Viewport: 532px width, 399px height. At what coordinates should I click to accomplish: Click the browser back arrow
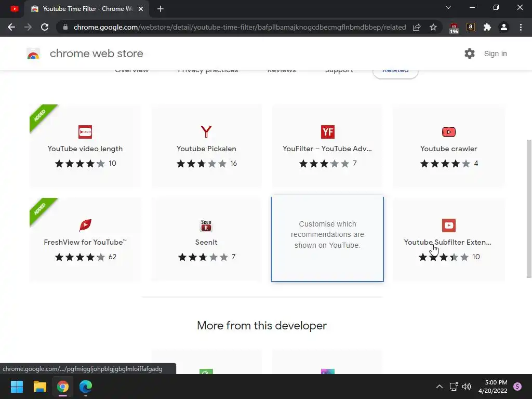pyautogui.click(x=11, y=27)
